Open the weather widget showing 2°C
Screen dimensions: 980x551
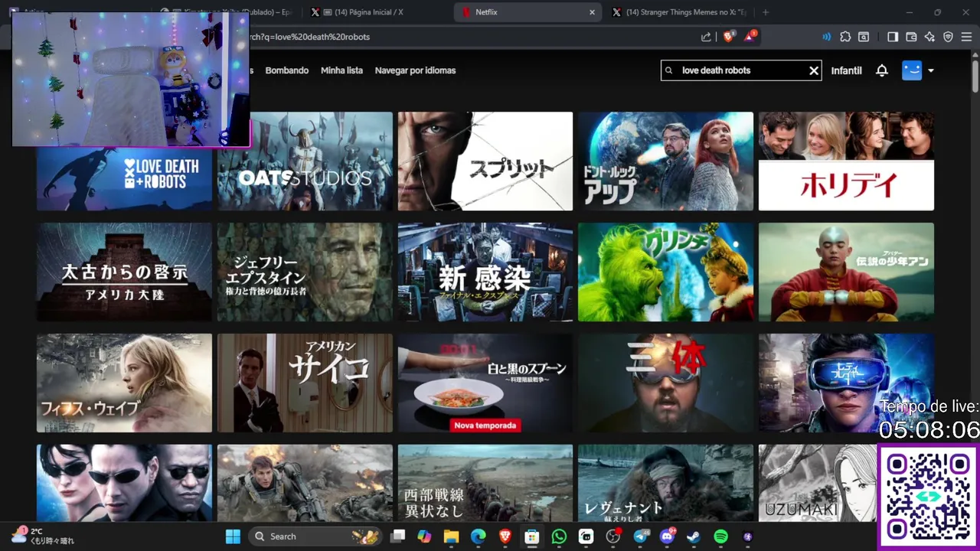42,536
